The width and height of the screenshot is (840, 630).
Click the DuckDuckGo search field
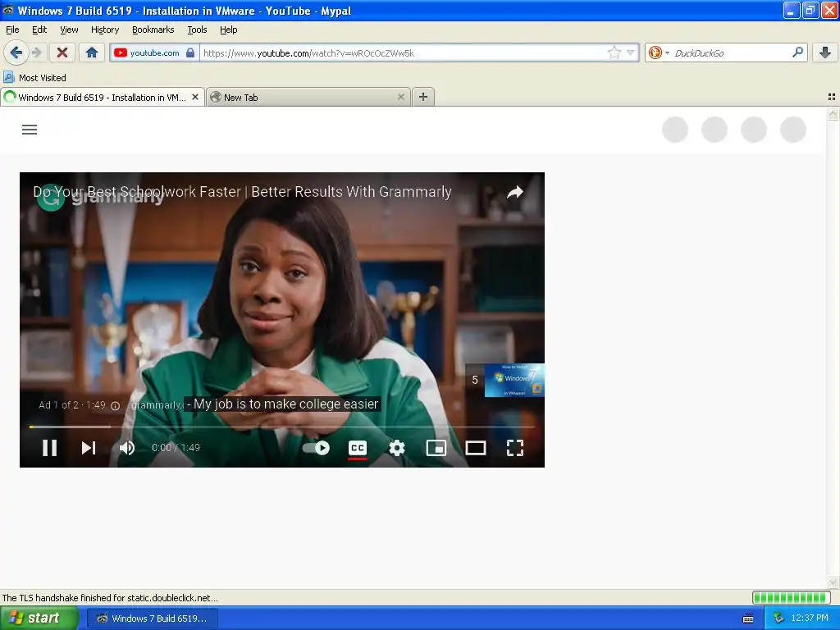pyautogui.click(x=731, y=52)
